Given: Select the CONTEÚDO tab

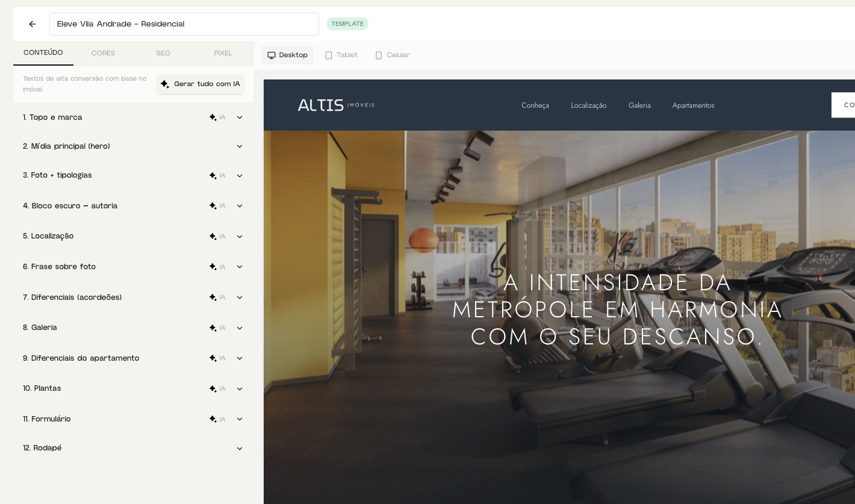Looking at the screenshot, I should point(43,53).
